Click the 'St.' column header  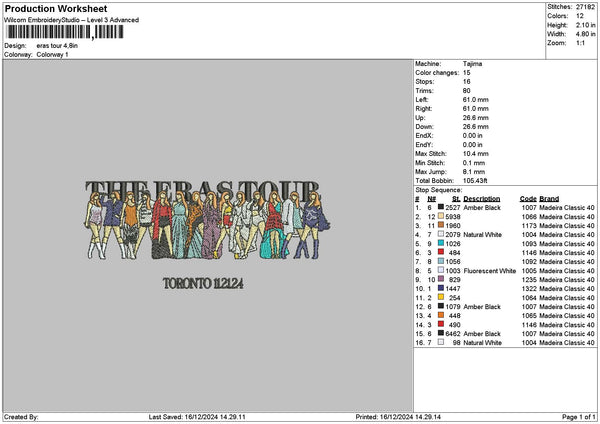pyautogui.click(x=456, y=199)
